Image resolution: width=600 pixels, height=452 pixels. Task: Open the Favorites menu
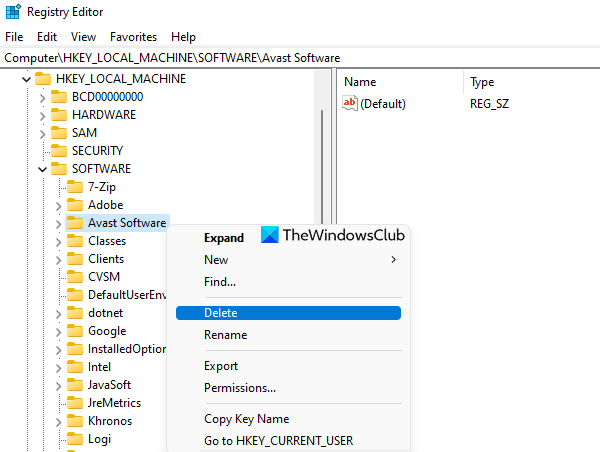[133, 37]
